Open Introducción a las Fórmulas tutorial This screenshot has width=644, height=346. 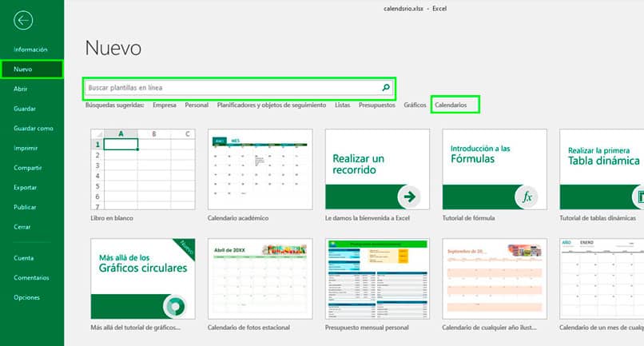click(495, 169)
